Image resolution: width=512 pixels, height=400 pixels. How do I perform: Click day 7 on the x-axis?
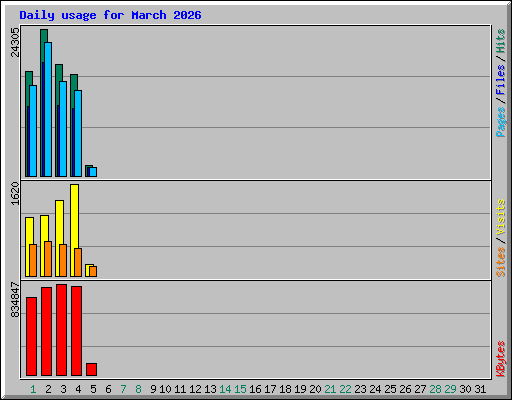[x=123, y=389]
